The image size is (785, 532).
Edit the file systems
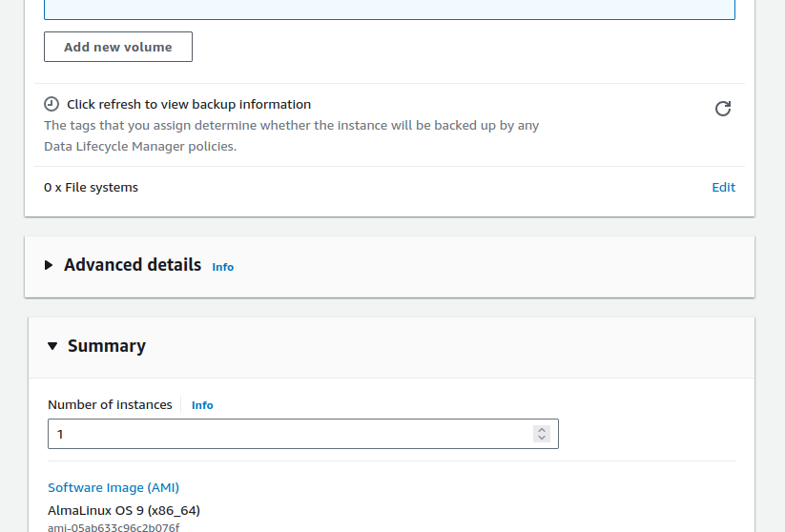(x=723, y=187)
